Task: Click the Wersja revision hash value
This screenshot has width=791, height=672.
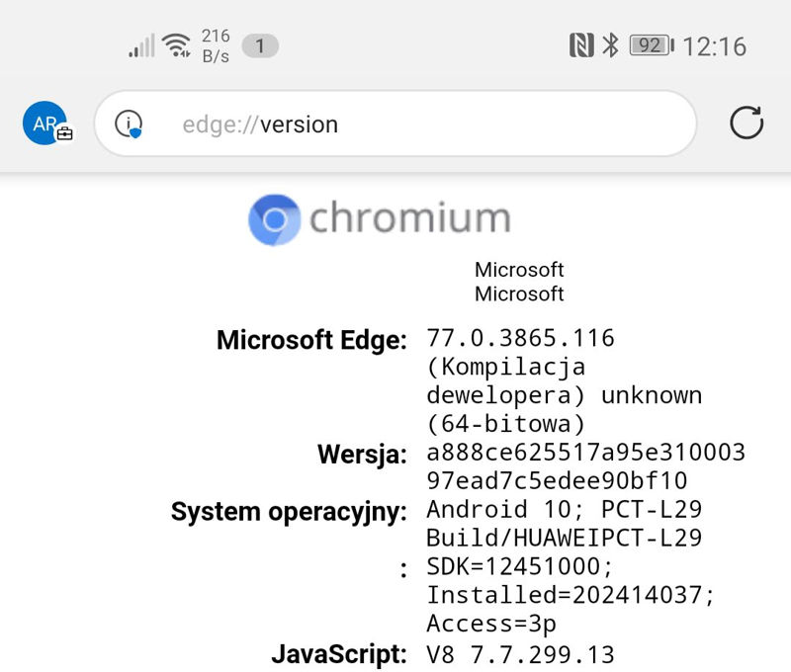Action: [585, 466]
